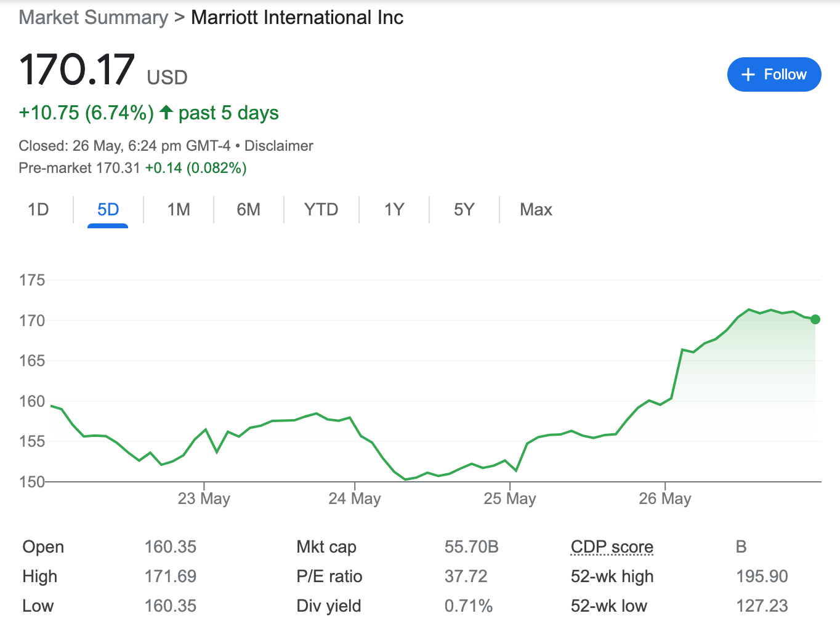Click the 52-wk low value 127.23

click(762, 606)
